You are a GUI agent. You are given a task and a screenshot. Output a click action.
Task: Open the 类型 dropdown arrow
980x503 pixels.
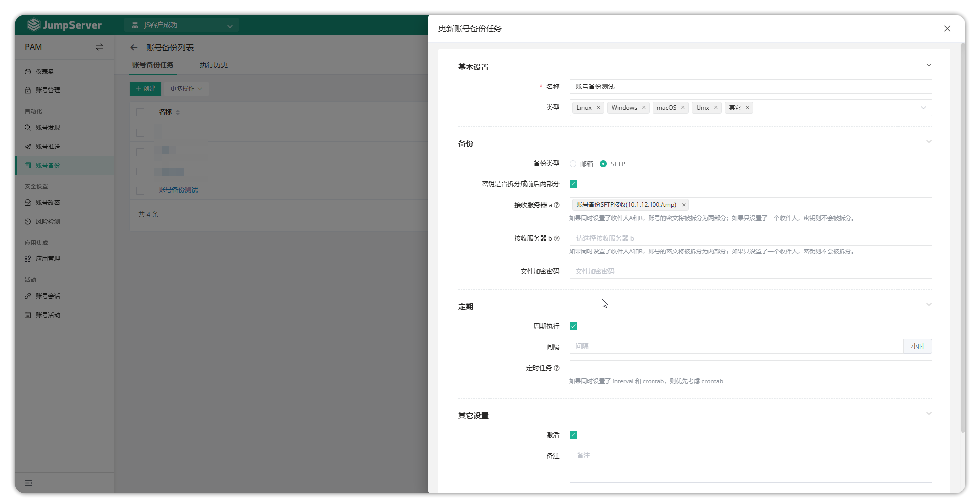923,108
